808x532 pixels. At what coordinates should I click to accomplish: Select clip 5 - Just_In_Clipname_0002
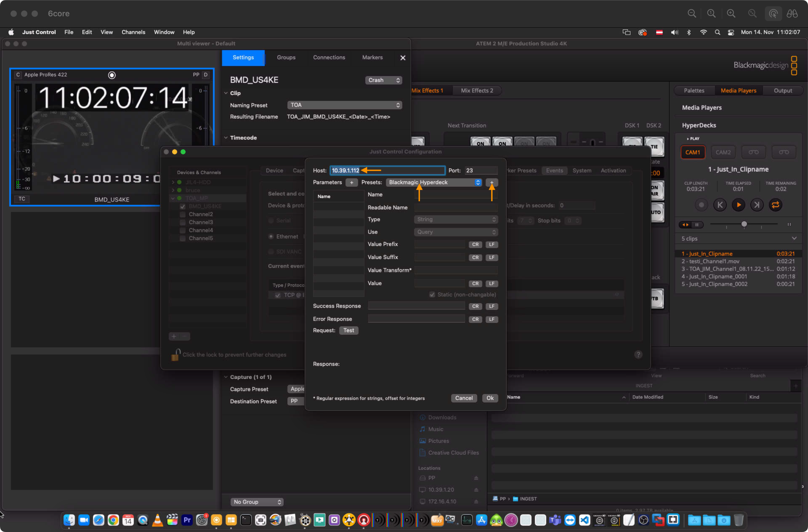738,284
